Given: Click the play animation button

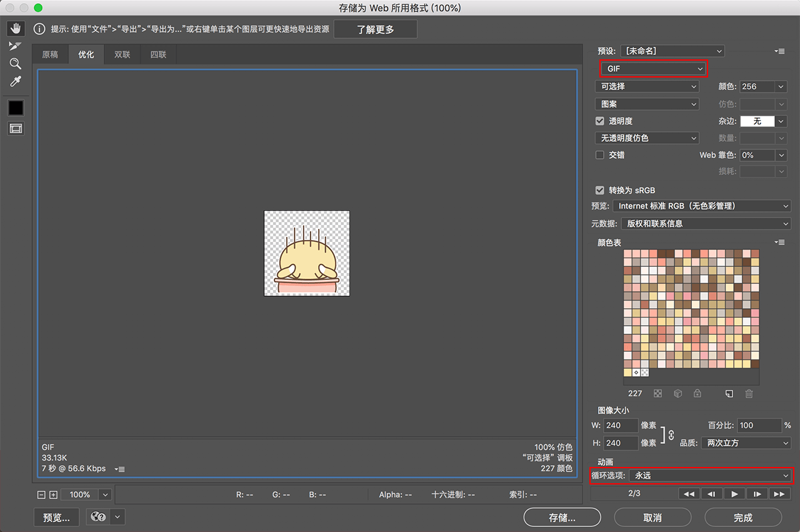Looking at the screenshot, I should coord(734,494).
